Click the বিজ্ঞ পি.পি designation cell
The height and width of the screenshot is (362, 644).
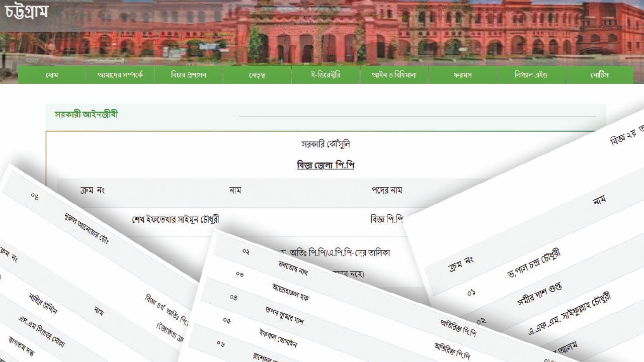point(387,219)
